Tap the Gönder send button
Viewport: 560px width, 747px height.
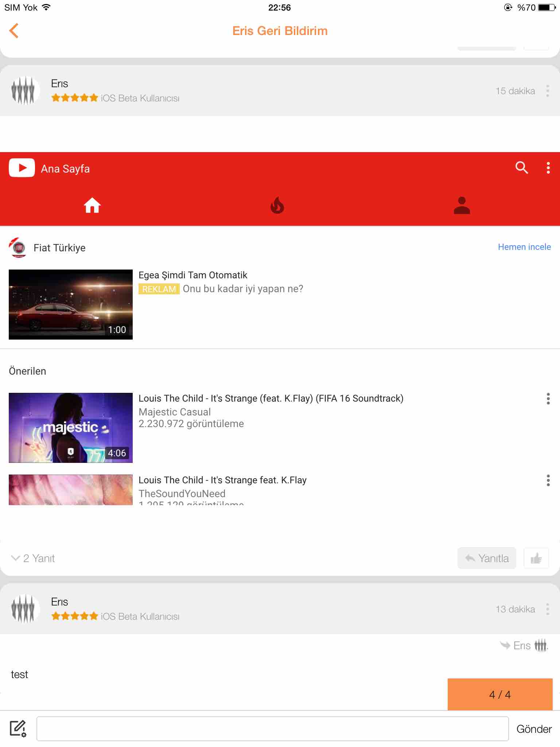pos(534,729)
